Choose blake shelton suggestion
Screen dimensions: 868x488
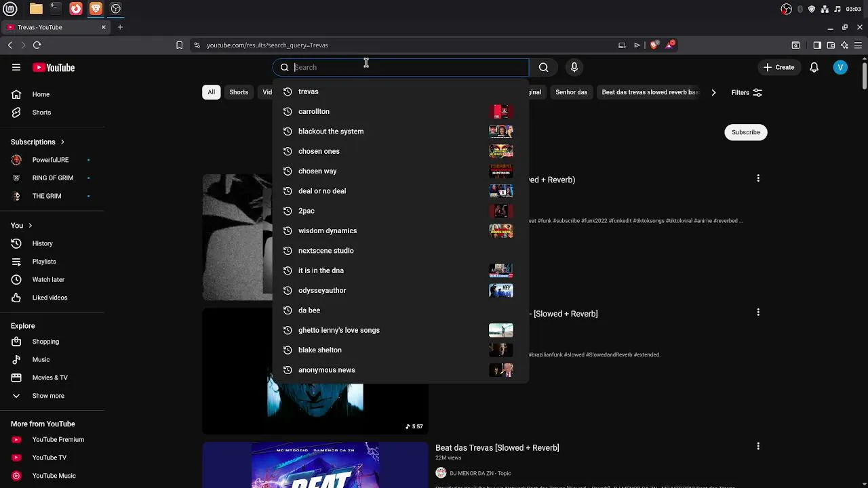(x=400, y=350)
